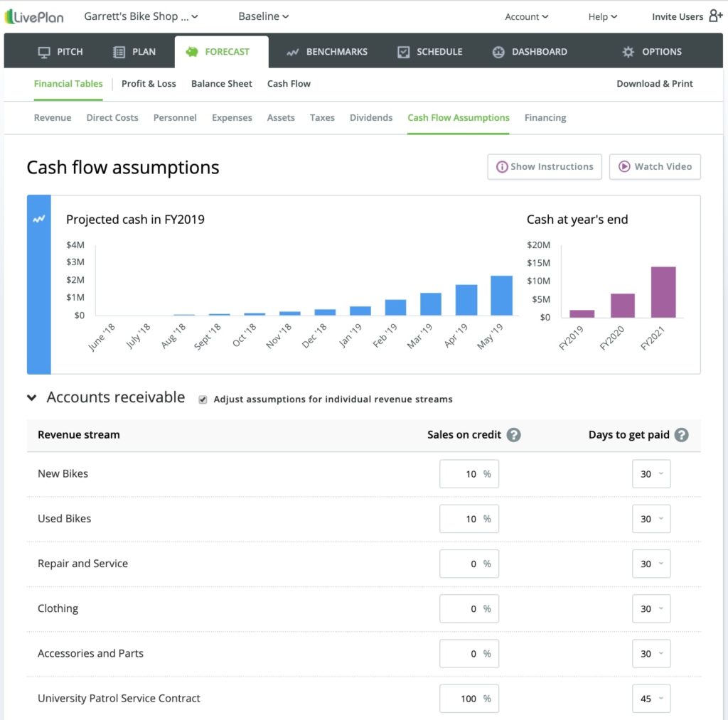This screenshot has width=728, height=720.
Task: Click the Options gear icon
Action: coord(628,51)
